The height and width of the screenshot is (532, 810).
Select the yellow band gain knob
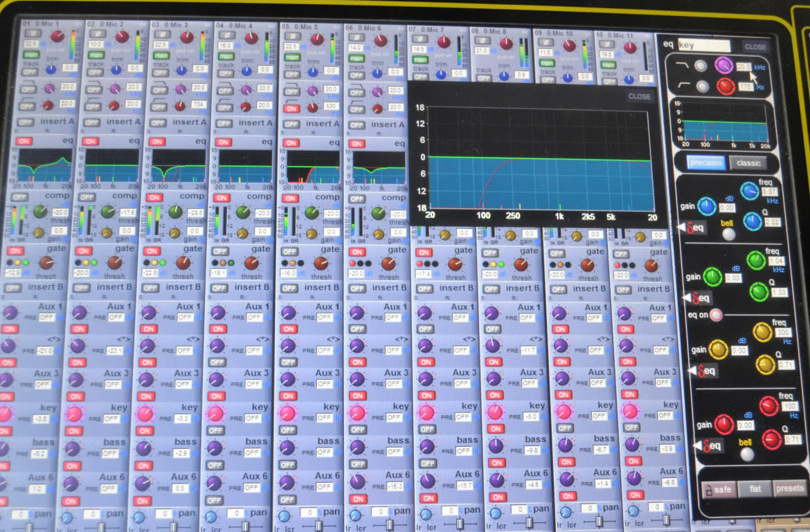(x=718, y=349)
